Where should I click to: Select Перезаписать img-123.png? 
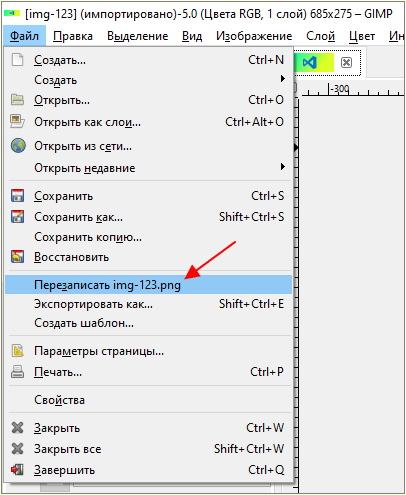click(149, 284)
